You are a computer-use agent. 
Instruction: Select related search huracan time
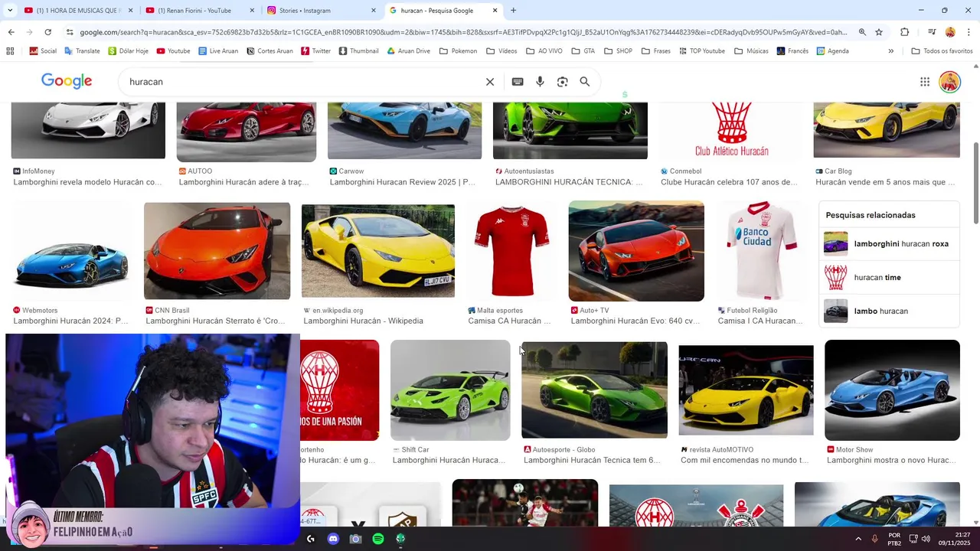click(x=889, y=278)
